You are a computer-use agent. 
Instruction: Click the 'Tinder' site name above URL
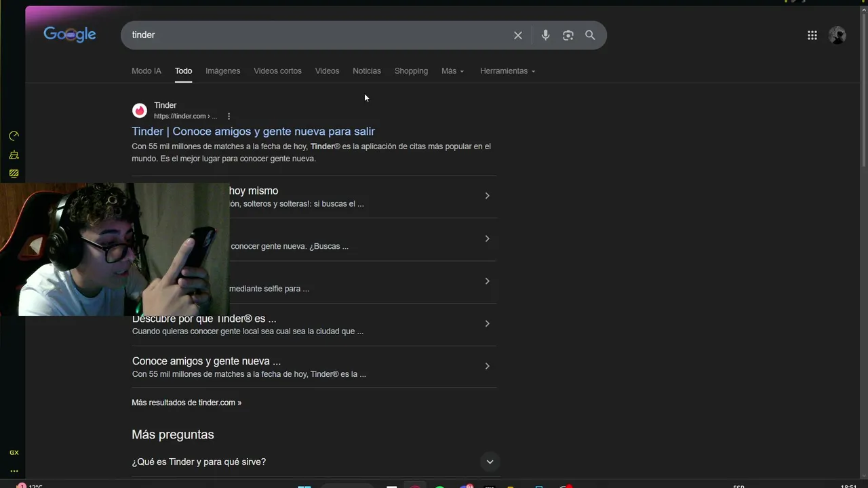165,105
